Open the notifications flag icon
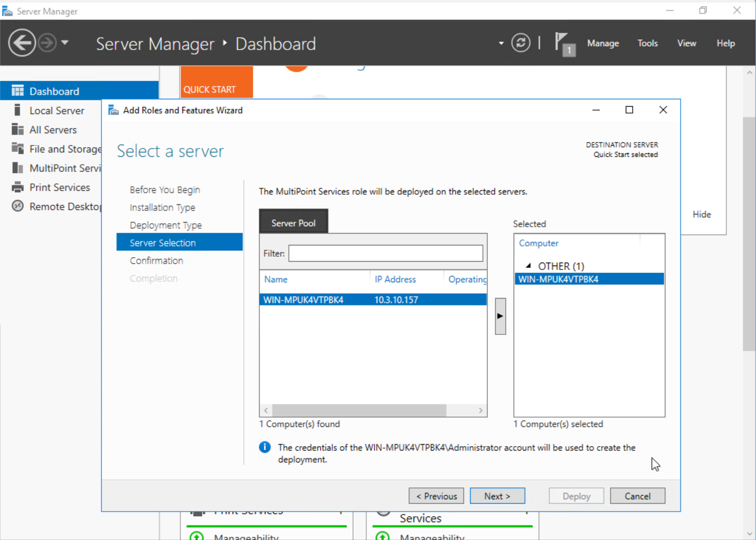 (565, 44)
